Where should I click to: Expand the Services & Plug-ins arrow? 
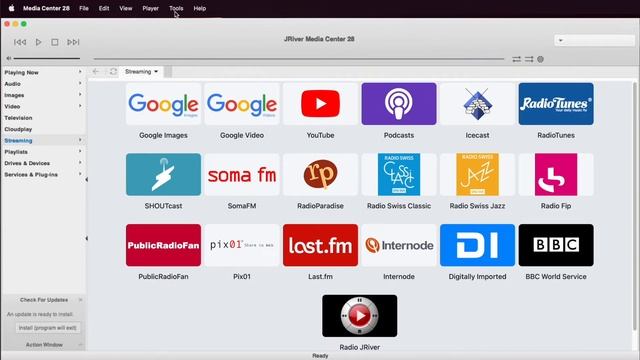[80, 174]
